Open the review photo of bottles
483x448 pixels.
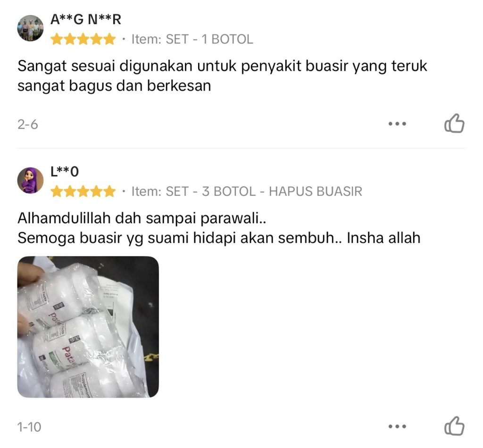point(88,327)
